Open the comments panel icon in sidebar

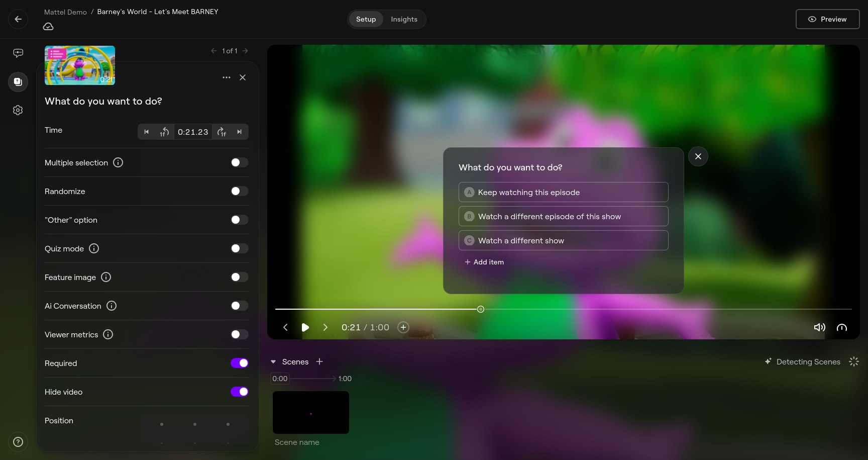[x=18, y=53]
